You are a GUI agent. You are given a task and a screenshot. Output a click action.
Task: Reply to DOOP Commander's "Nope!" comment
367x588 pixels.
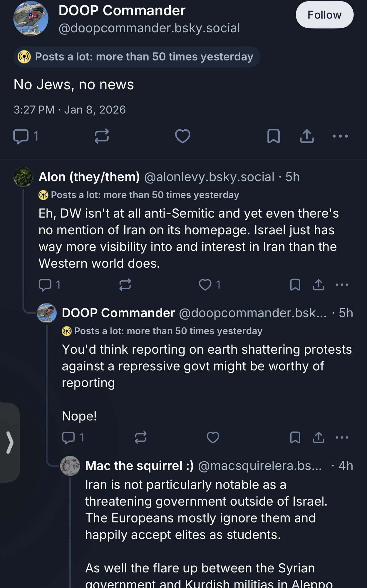point(68,437)
